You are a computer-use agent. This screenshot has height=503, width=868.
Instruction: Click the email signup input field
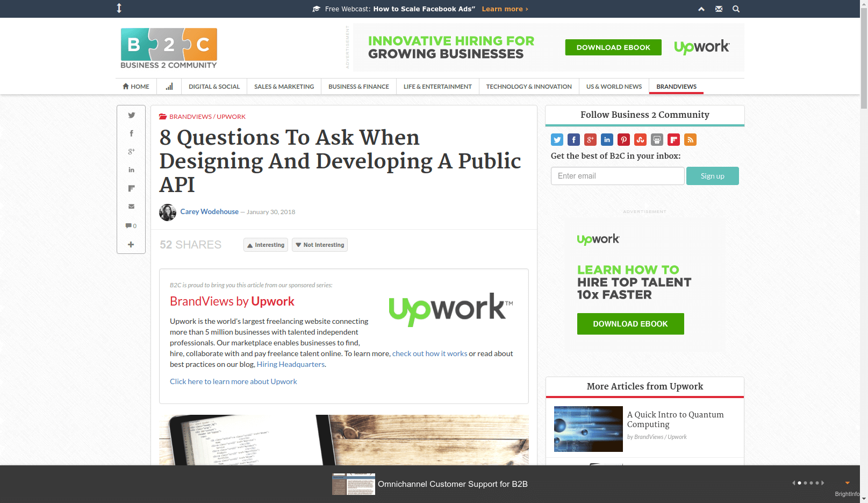coord(618,176)
